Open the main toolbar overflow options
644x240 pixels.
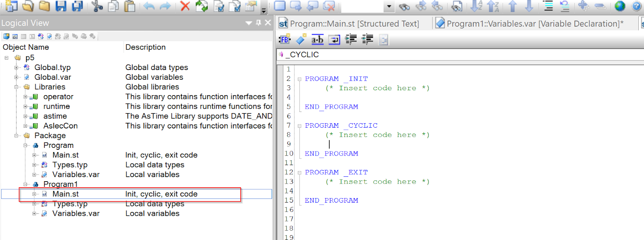click(x=264, y=10)
